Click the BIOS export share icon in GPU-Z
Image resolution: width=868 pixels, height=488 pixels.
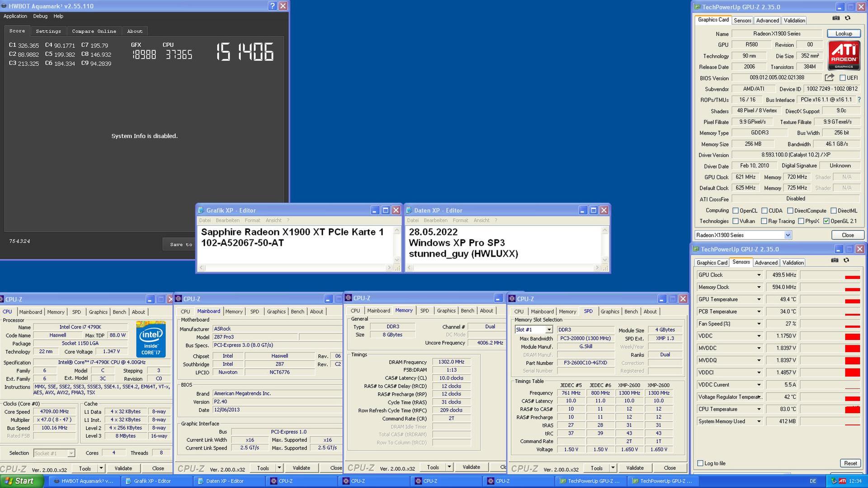[829, 78]
